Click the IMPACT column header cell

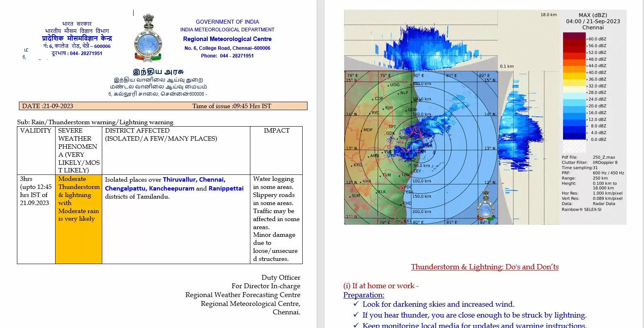click(277, 131)
